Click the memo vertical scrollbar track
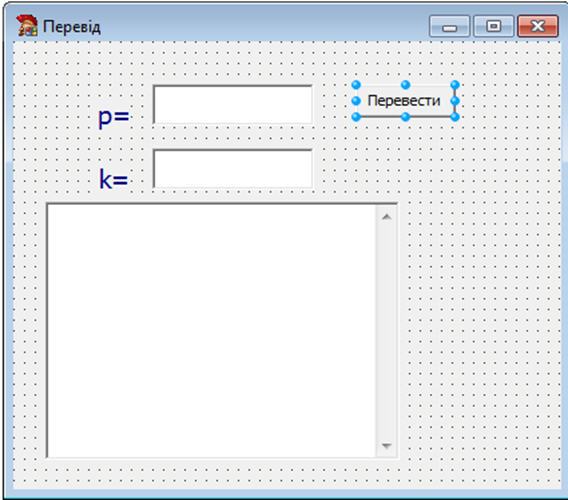Viewport: 568px width, 500px height. tap(387, 331)
